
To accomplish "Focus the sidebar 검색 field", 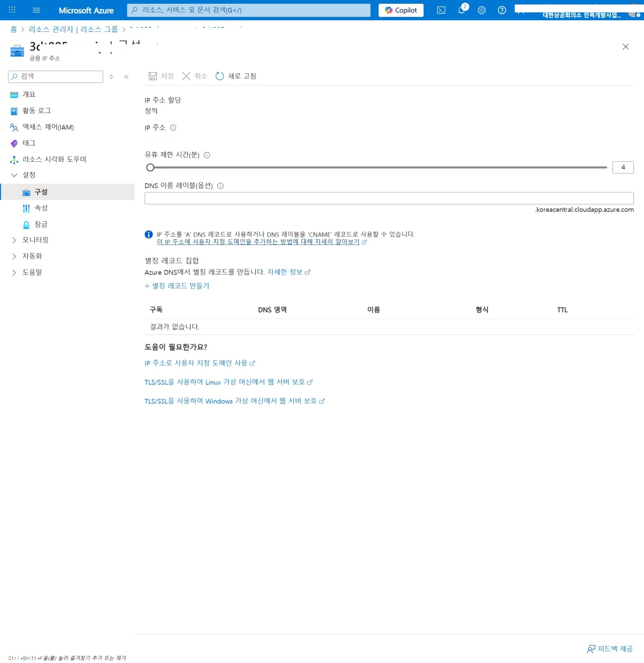I will (x=55, y=76).
